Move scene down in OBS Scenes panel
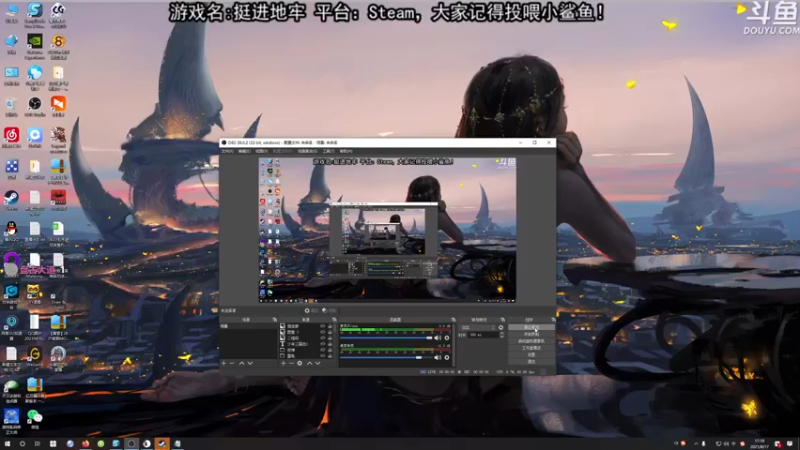 pyautogui.click(x=251, y=363)
